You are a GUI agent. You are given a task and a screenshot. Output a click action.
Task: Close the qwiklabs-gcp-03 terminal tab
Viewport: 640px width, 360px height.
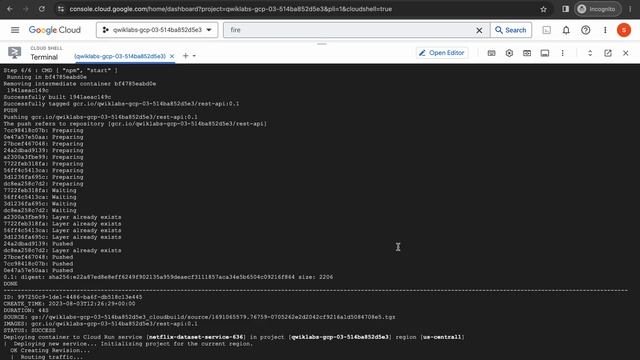172,56
